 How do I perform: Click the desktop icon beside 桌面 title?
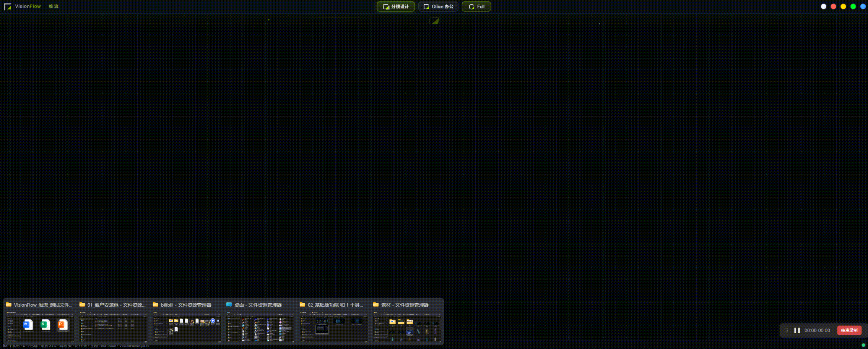(x=229, y=305)
